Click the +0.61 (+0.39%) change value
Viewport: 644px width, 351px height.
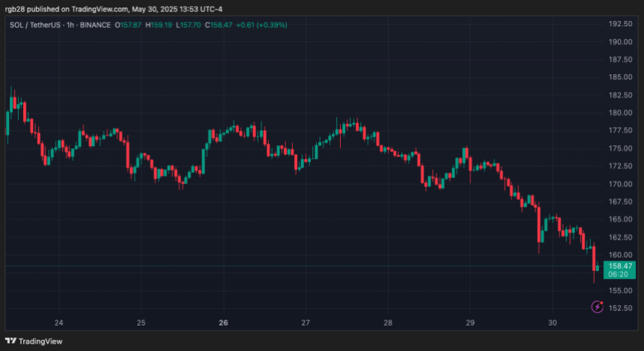[x=261, y=25]
